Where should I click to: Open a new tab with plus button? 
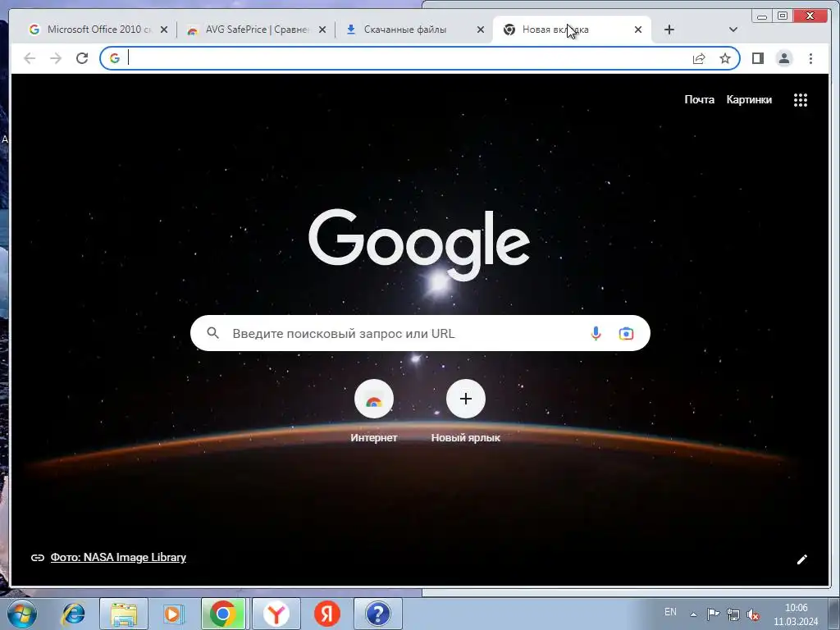(x=669, y=30)
